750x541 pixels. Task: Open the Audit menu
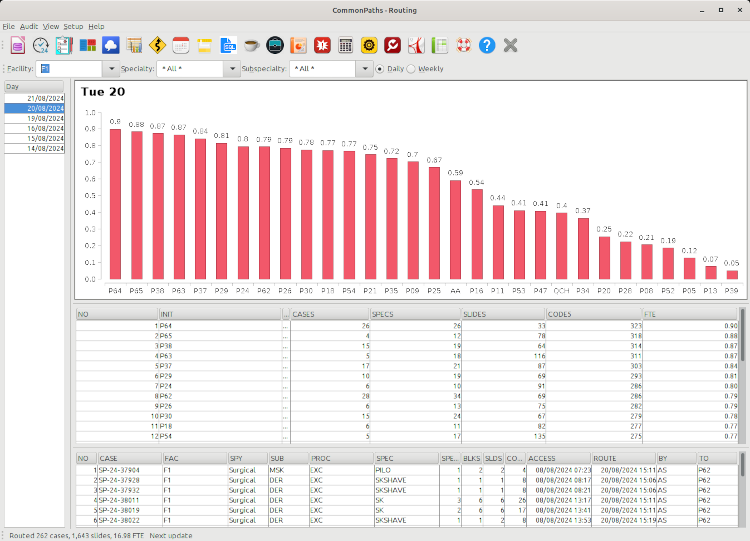(x=29, y=25)
